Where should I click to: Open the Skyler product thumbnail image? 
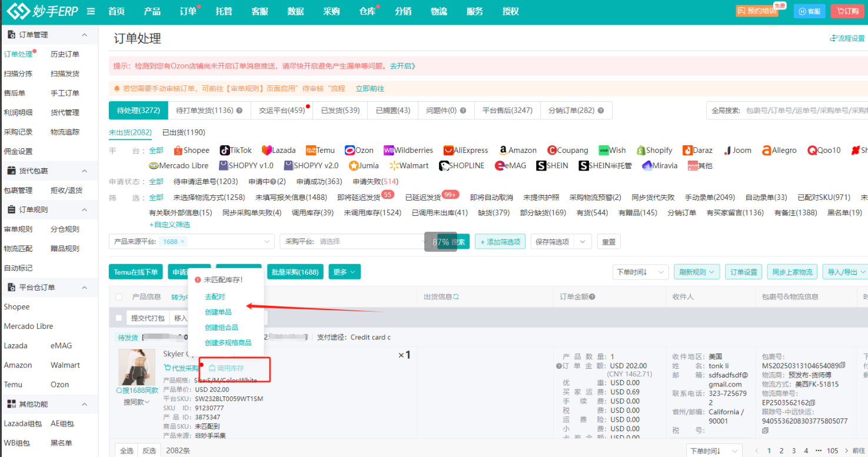[137, 367]
